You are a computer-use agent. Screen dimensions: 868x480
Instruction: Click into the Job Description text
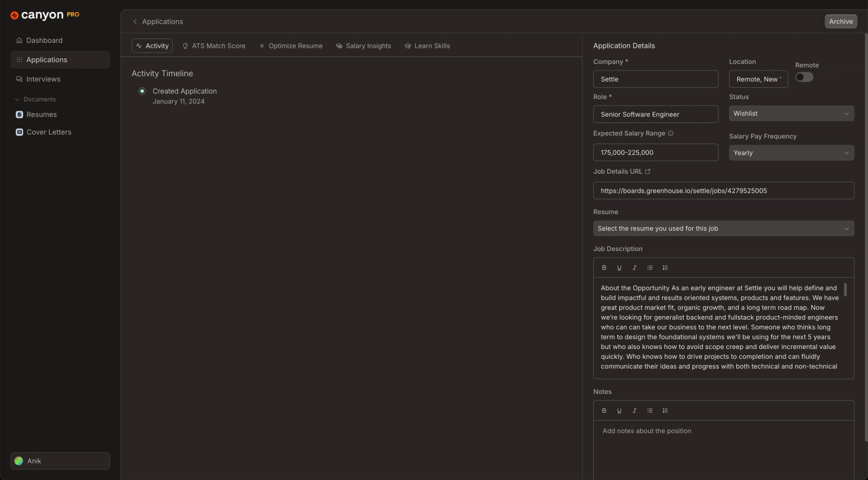click(x=719, y=327)
